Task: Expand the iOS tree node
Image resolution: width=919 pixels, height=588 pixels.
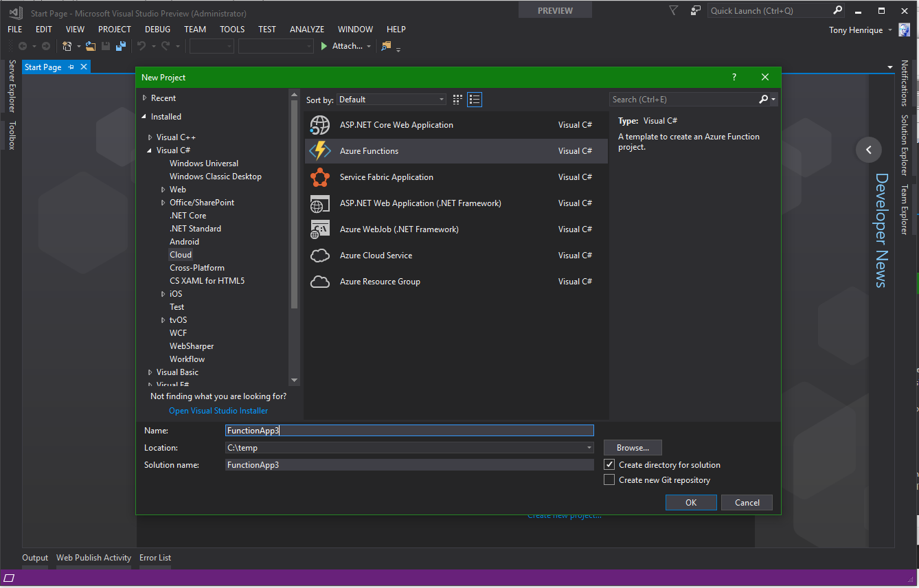Action: pyautogui.click(x=163, y=294)
